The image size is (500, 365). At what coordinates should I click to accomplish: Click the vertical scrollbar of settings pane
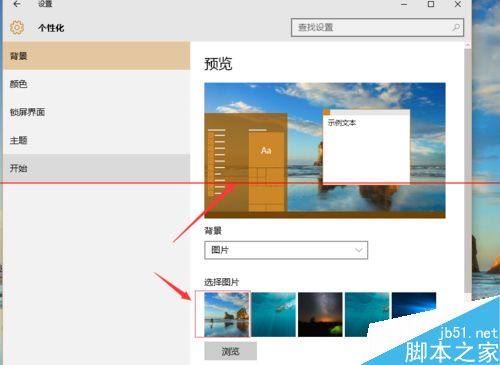(468, 170)
